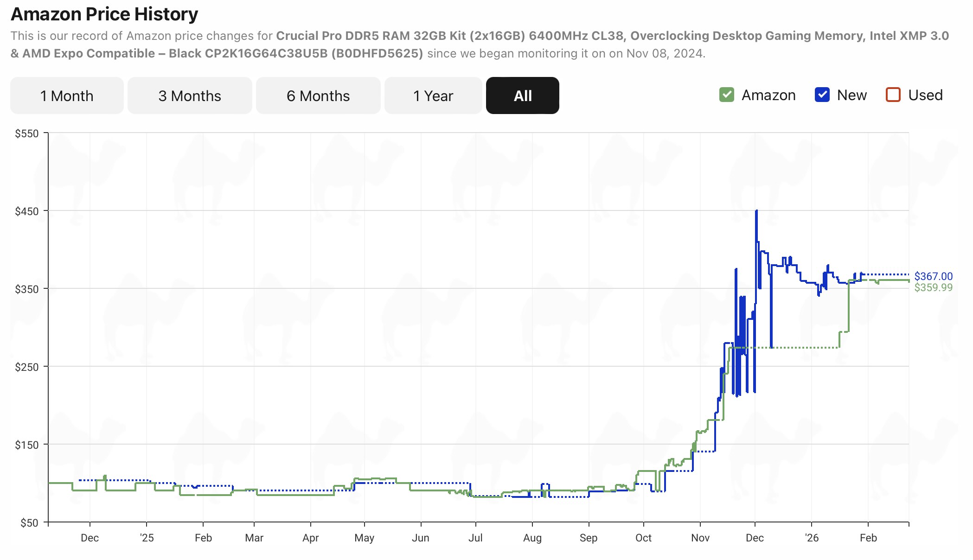Show the 6 Months price history
The image size is (973, 560).
(x=318, y=95)
